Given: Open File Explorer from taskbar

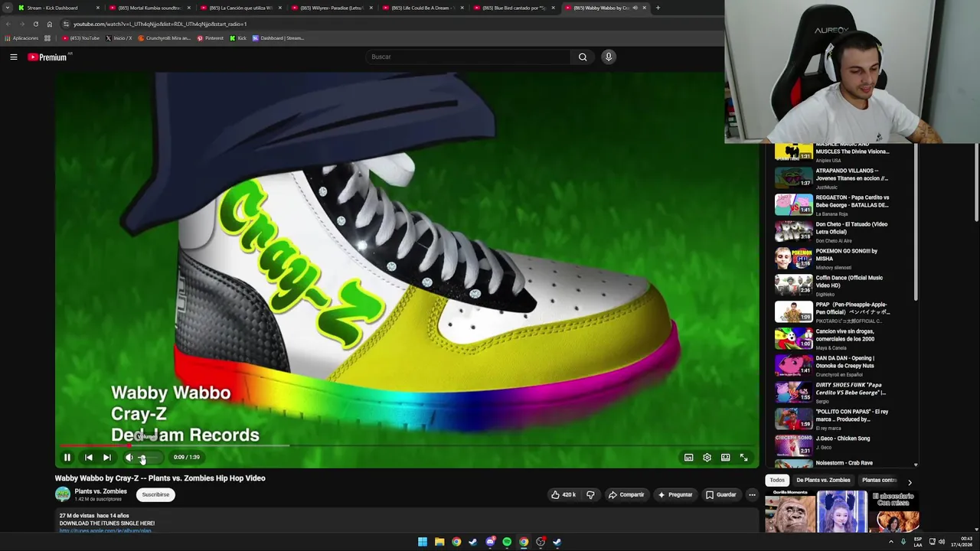Looking at the screenshot, I should [x=439, y=542].
